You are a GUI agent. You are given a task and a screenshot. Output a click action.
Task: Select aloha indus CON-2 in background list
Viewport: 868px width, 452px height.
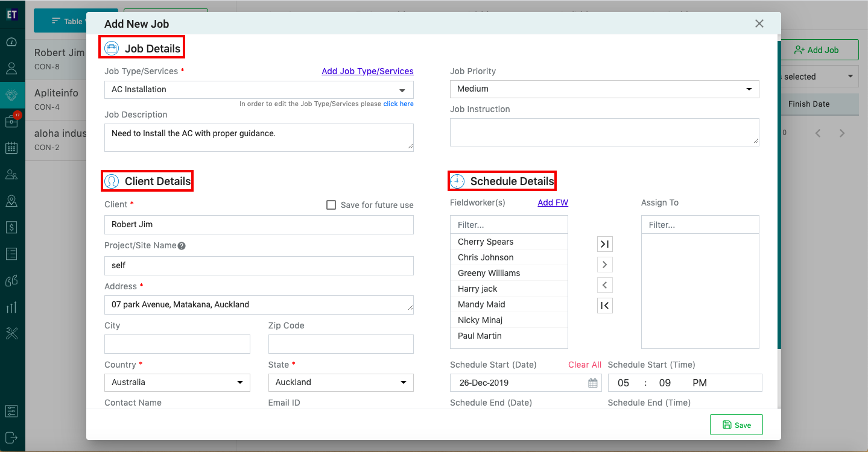[x=55, y=140]
